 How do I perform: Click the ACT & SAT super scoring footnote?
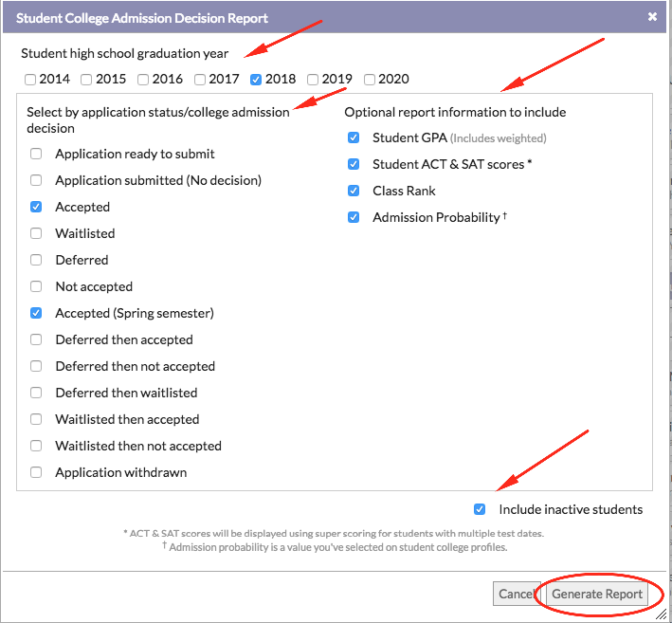point(334,533)
